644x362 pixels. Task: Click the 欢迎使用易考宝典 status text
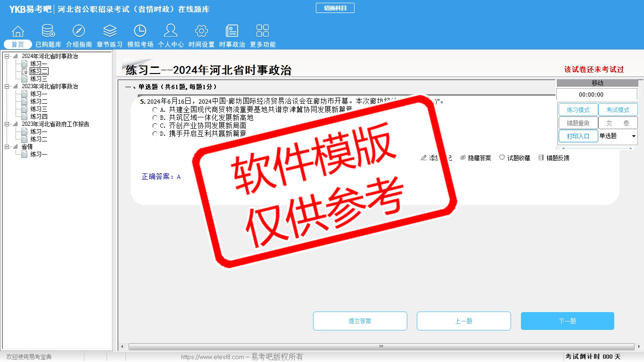pos(29,357)
